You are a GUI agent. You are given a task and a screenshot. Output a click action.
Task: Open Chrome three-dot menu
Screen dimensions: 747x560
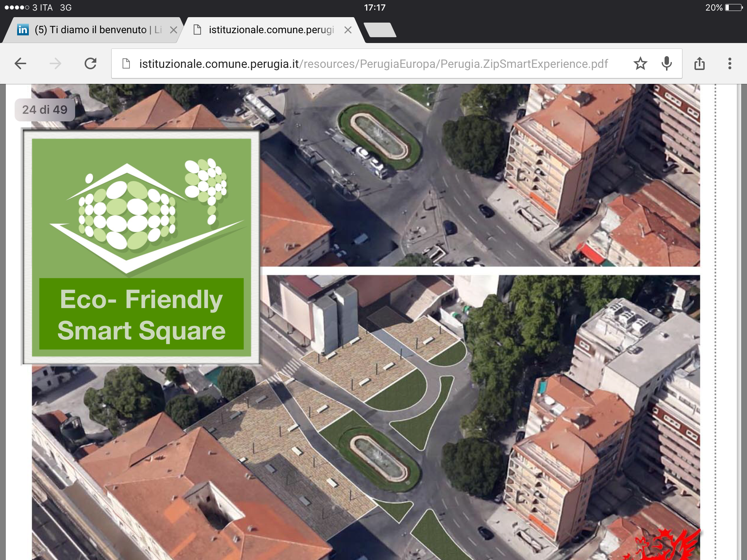(x=729, y=64)
